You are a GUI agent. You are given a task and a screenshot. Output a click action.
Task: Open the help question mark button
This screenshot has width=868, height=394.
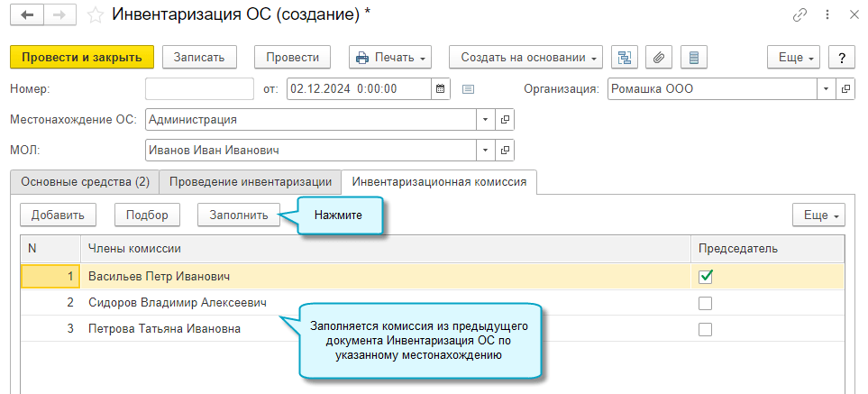tap(843, 57)
